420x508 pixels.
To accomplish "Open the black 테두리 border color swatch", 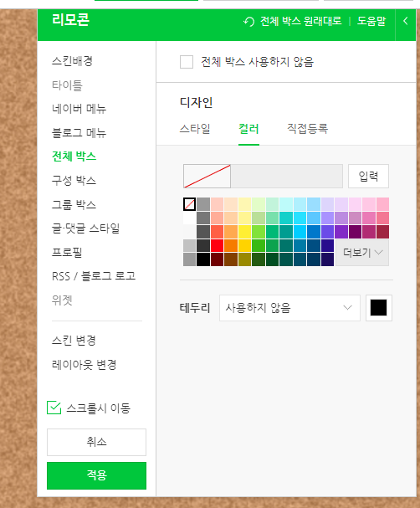I will click(x=378, y=308).
